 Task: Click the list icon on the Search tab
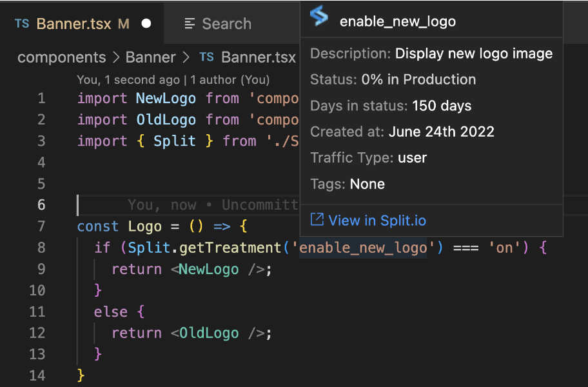pyautogui.click(x=190, y=24)
